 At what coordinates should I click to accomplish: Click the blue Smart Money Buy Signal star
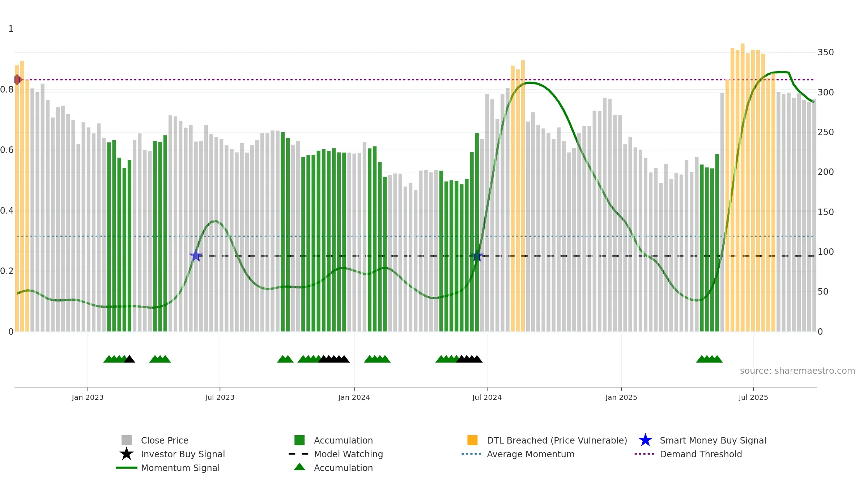[x=645, y=440]
